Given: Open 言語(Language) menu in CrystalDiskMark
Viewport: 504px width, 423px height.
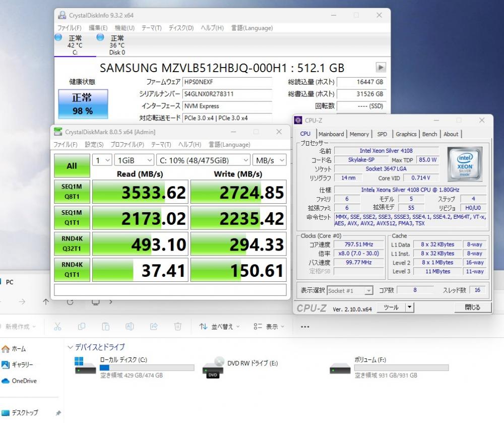Looking at the screenshot, I should (x=229, y=145).
